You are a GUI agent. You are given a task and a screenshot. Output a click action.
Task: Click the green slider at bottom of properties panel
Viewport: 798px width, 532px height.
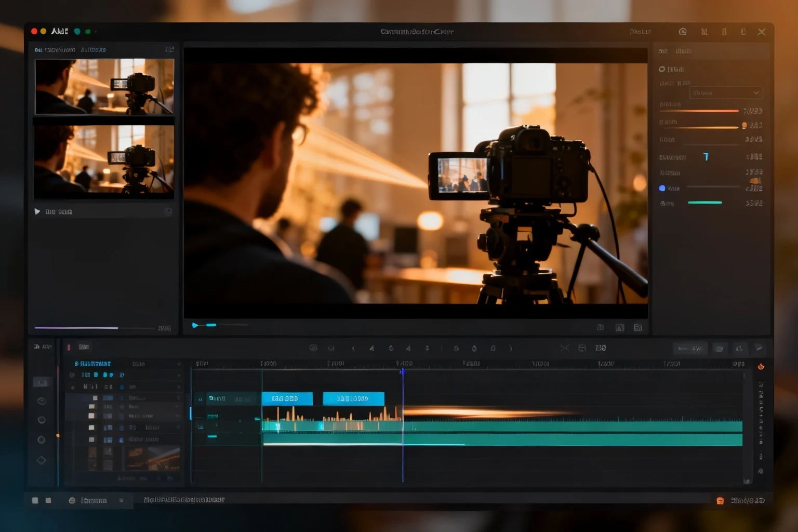705,203
